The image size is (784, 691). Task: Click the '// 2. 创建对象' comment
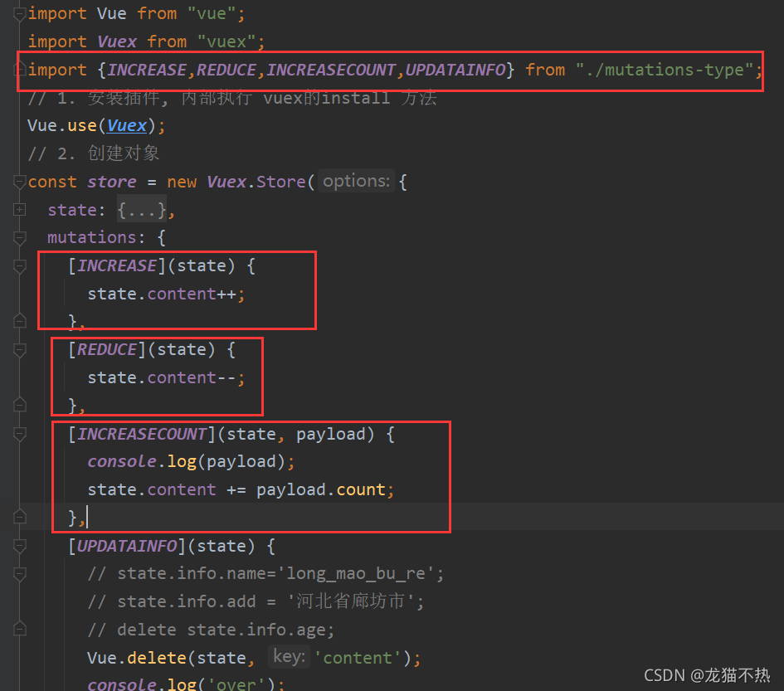(x=94, y=153)
